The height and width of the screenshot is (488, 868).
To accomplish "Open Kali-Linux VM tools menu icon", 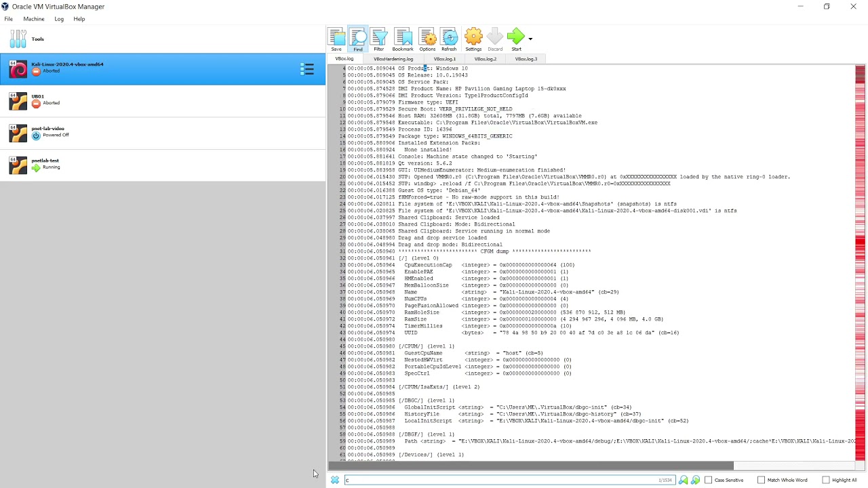I will [x=307, y=69].
